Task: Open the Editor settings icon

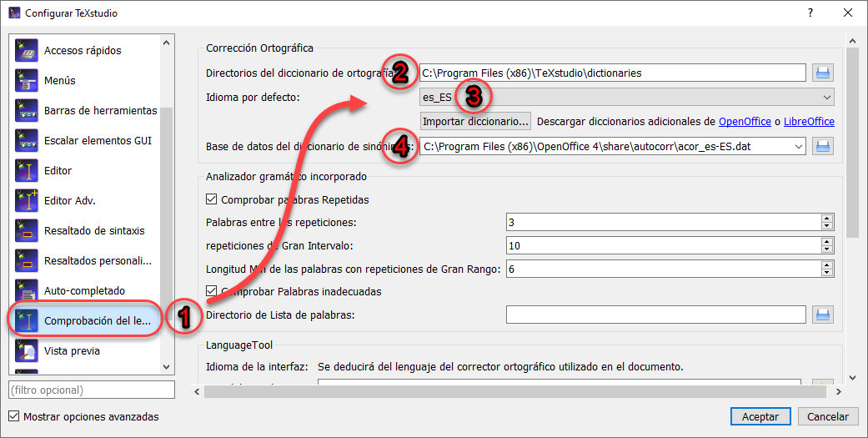Action: click(28, 171)
